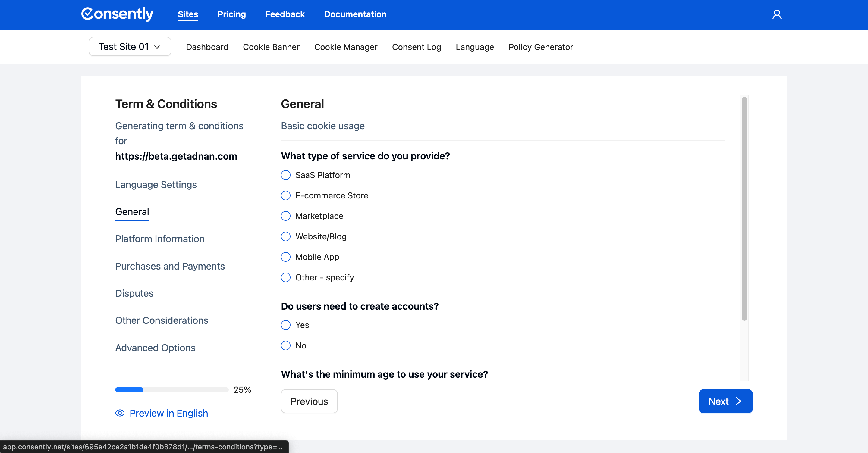Viewport: 868px width, 453px height.
Task: Open the Policy Generator menu
Action: (540, 47)
